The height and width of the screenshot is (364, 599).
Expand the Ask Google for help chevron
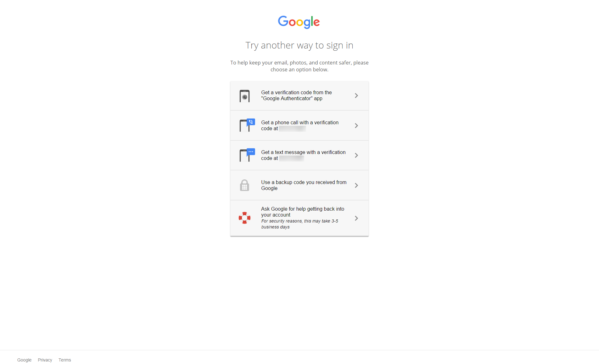tap(356, 218)
